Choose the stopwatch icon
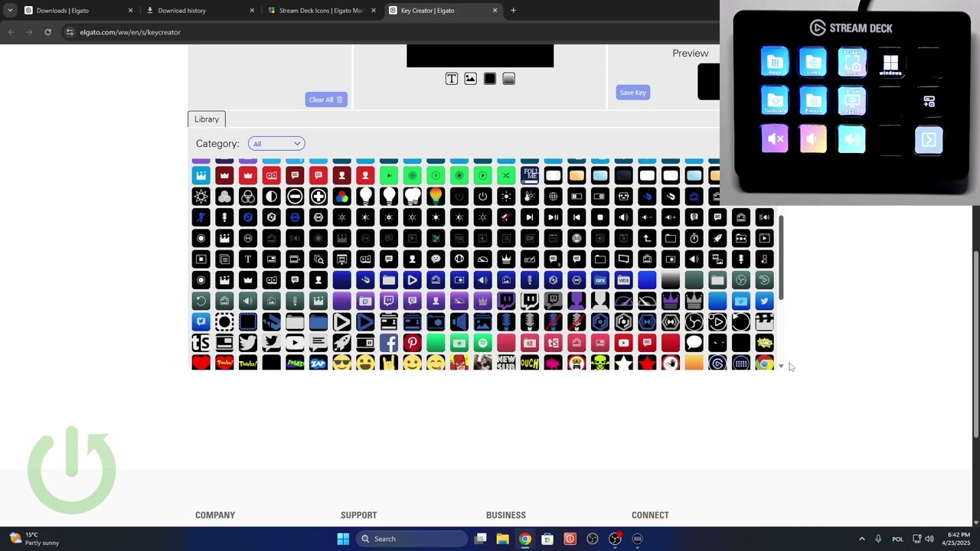This screenshot has width=980, height=551. point(694,238)
